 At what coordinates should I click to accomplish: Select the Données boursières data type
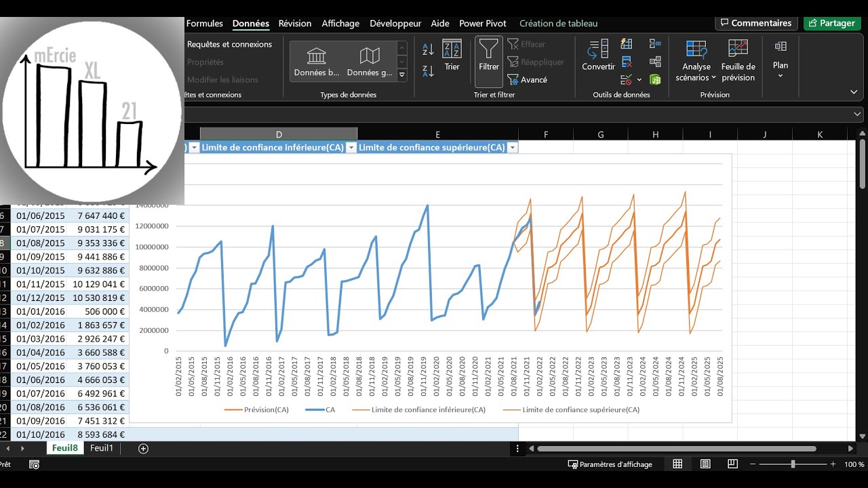(x=316, y=62)
